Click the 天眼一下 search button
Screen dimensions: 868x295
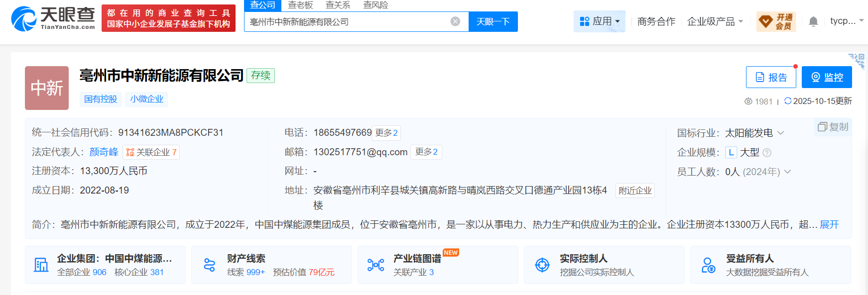(x=493, y=21)
